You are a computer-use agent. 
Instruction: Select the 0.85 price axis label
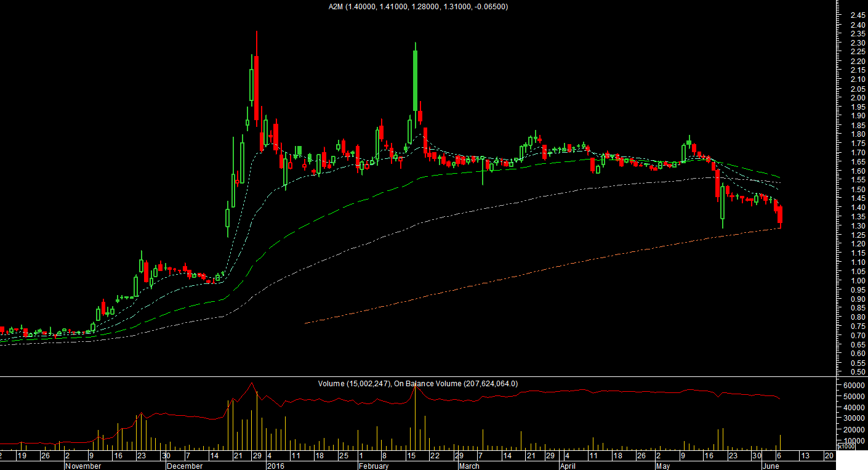pos(857,308)
